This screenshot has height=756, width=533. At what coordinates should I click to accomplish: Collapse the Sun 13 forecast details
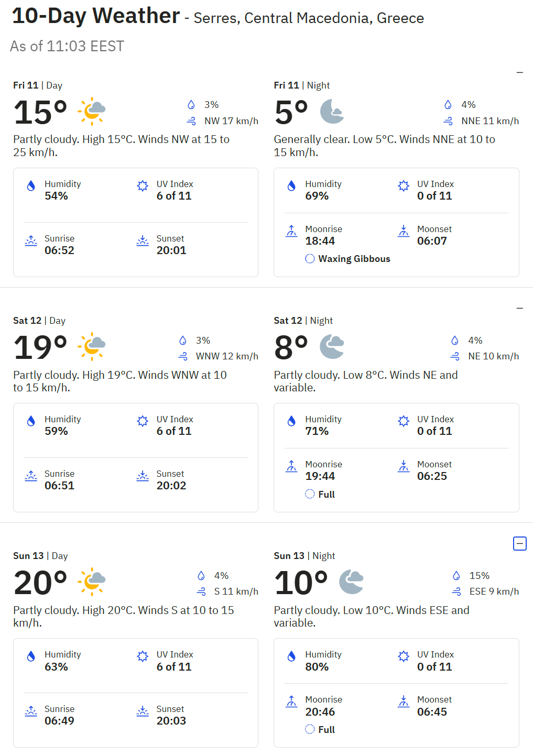[x=519, y=544]
